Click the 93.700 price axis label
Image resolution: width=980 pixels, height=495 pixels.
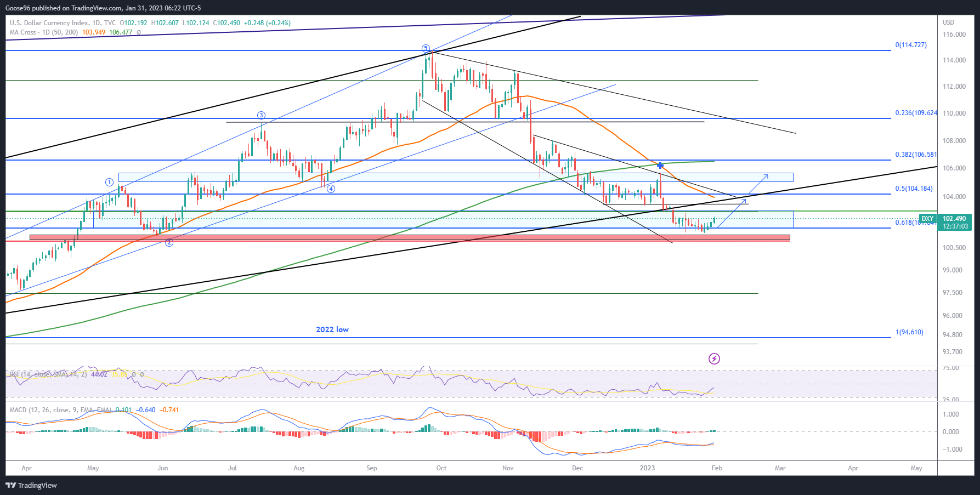tap(952, 352)
